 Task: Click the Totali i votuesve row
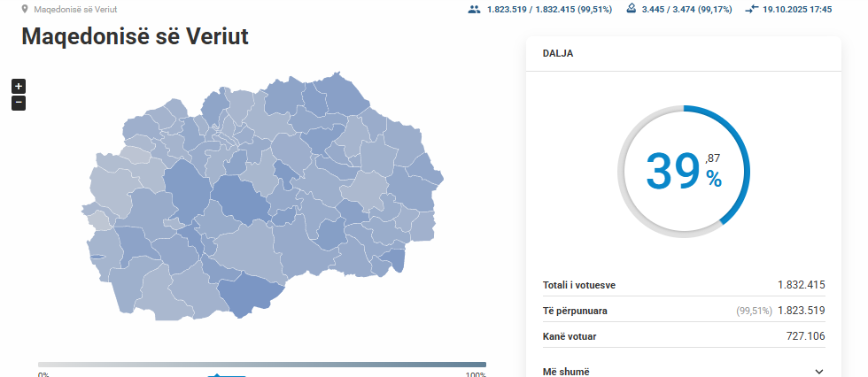683,285
